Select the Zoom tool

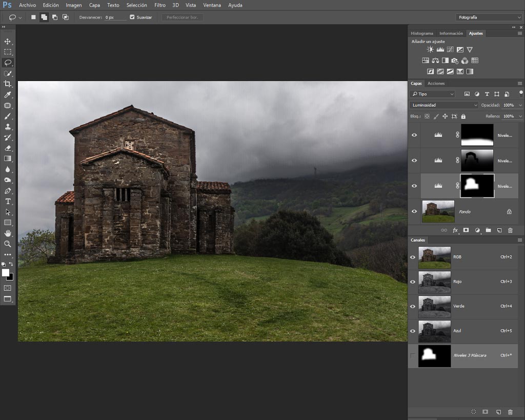click(7, 244)
